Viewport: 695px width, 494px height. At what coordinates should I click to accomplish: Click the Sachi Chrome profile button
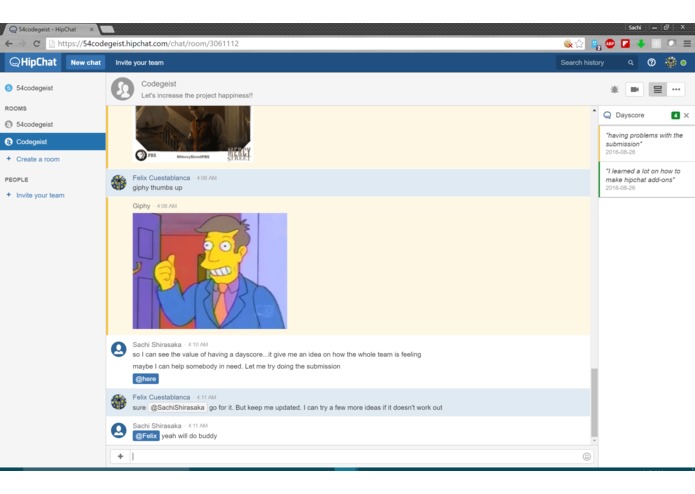(634, 27)
